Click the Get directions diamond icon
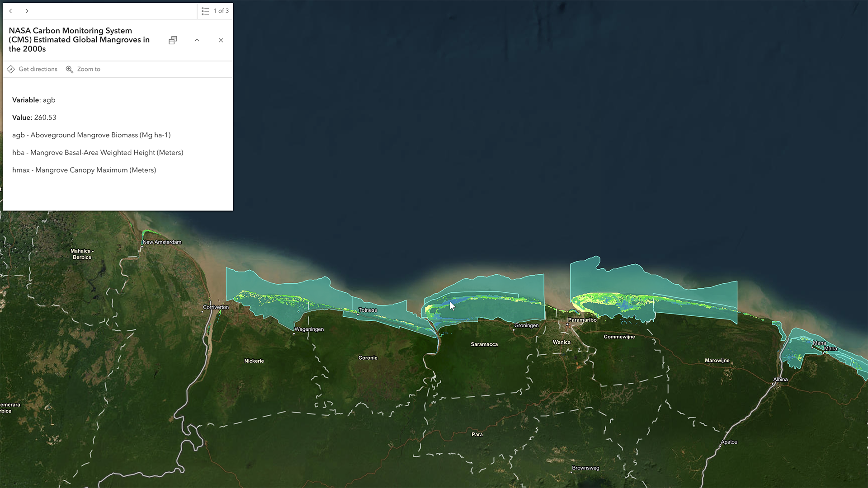This screenshot has width=868, height=488. (x=11, y=69)
